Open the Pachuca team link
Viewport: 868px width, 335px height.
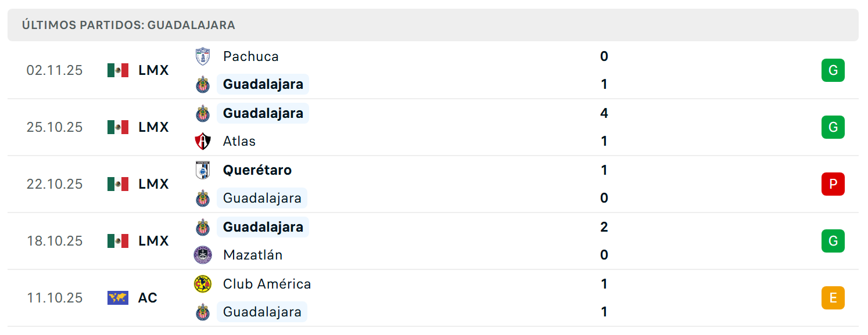pyautogui.click(x=250, y=56)
